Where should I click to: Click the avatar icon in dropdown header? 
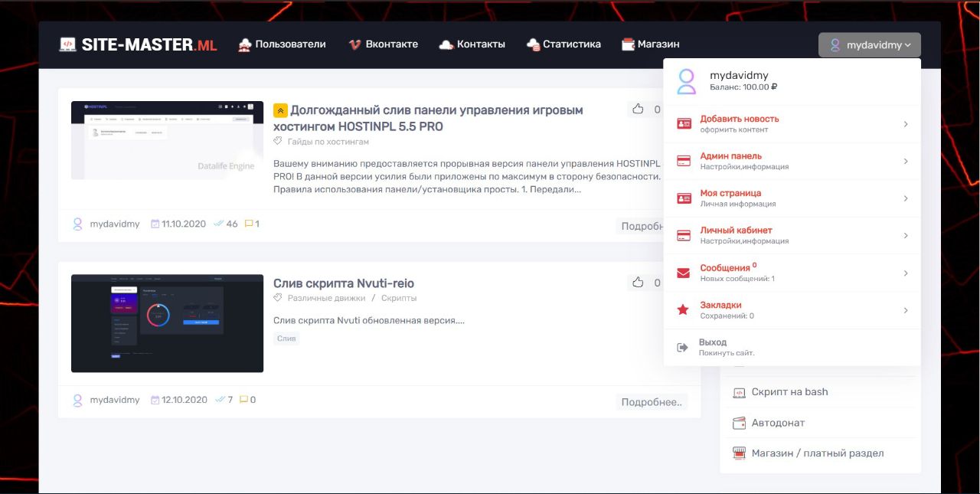[x=687, y=81]
